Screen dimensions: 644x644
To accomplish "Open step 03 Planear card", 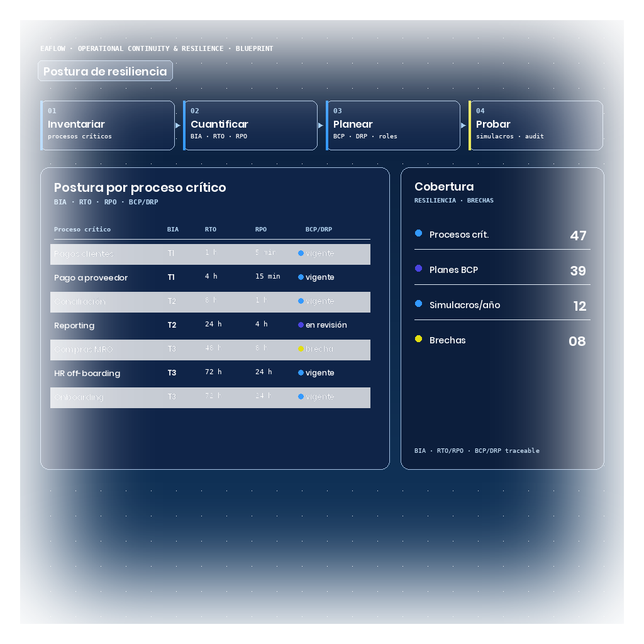I will (x=393, y=125).
